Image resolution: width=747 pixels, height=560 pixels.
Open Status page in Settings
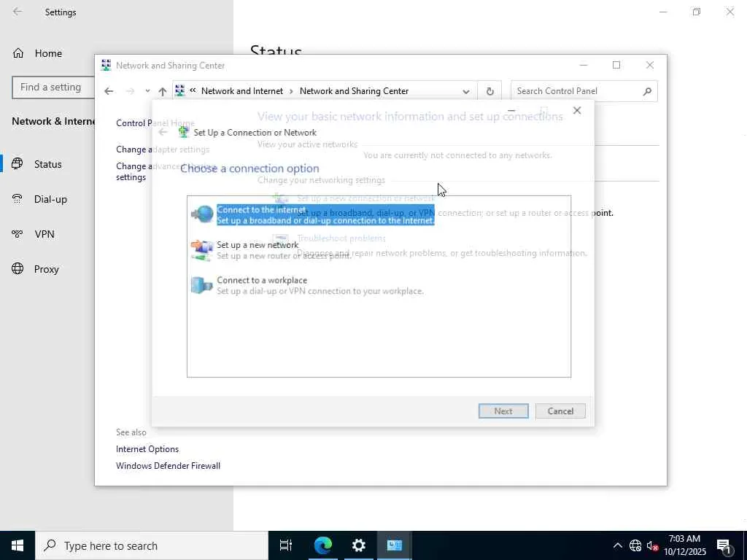[x=47, y=164]
